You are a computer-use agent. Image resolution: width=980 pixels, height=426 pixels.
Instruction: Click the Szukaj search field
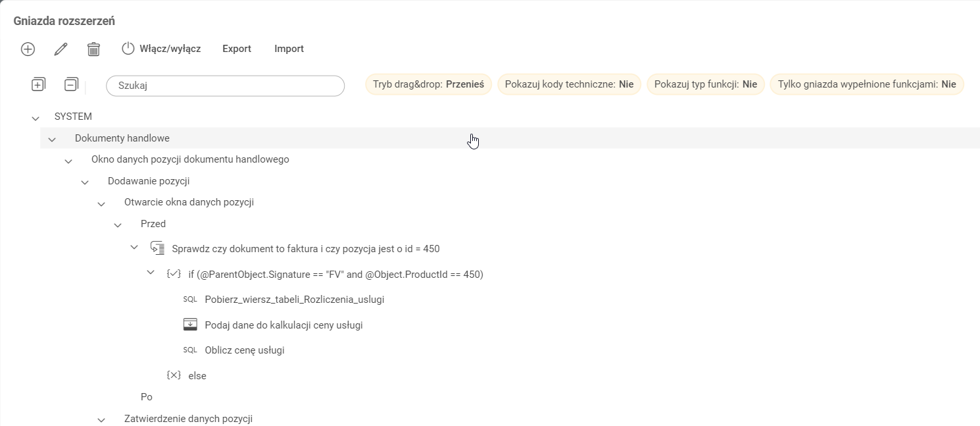pos(225,86)
